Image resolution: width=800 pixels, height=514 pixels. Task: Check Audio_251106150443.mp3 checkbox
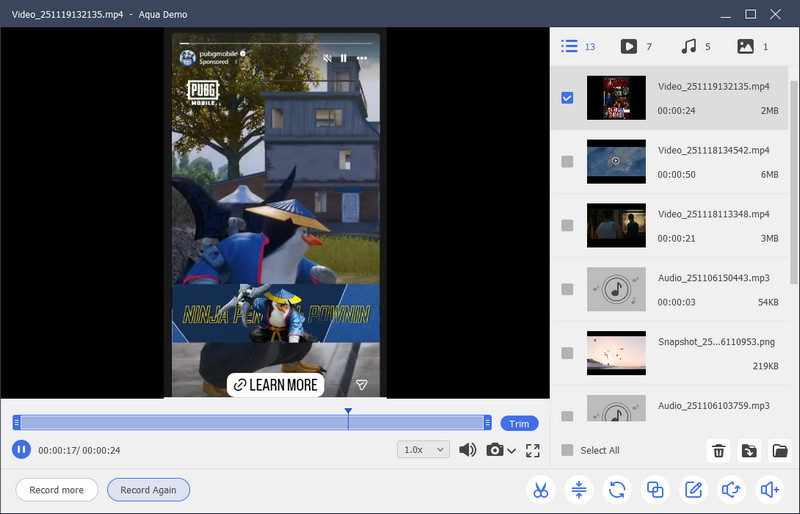(x=567, y=289)
